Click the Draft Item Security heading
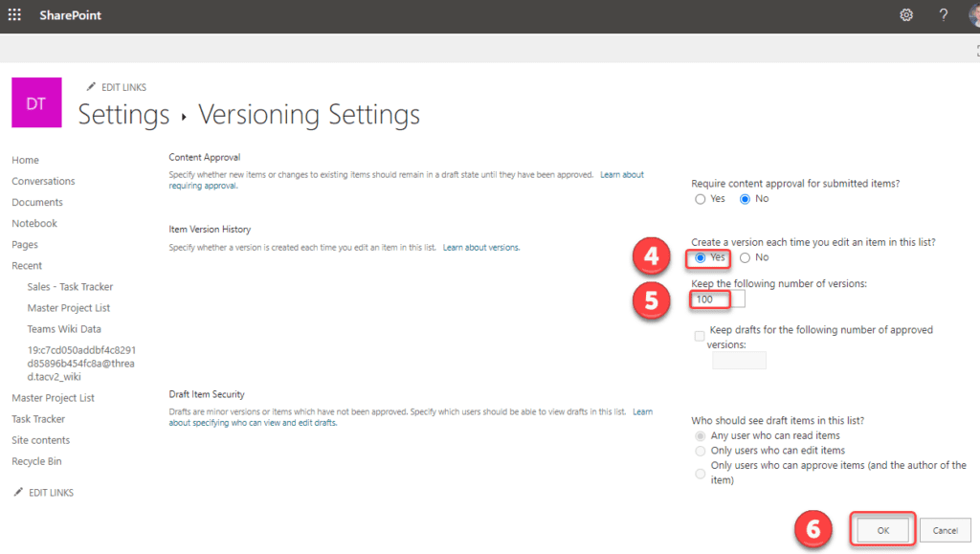This screenshot has height=554, width=980. tap(207, 394)
